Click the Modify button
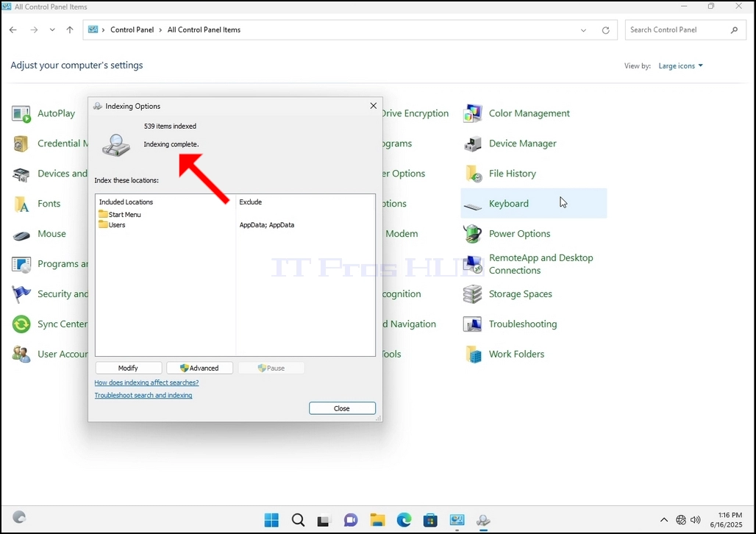The image size is (756, 534). 128,368
